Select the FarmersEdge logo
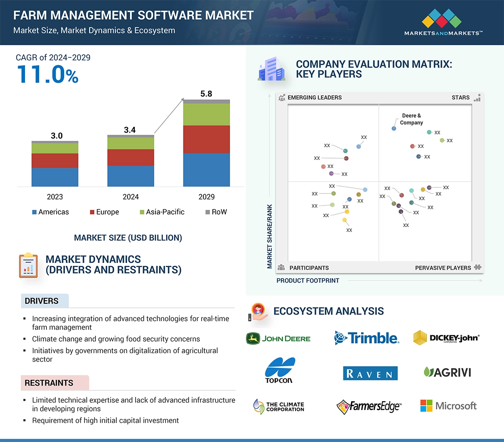Screen dimensions: 504x442 tap(368, 405)
